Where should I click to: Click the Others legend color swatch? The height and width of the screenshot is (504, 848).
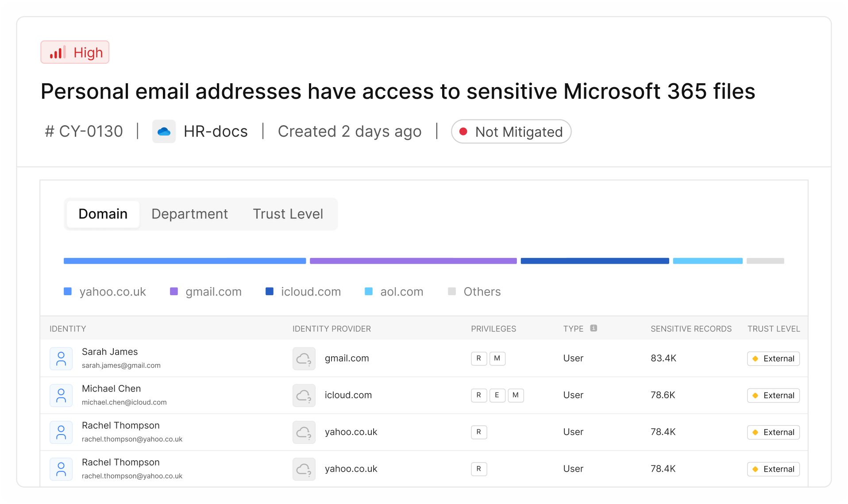(x=452, y=291)
